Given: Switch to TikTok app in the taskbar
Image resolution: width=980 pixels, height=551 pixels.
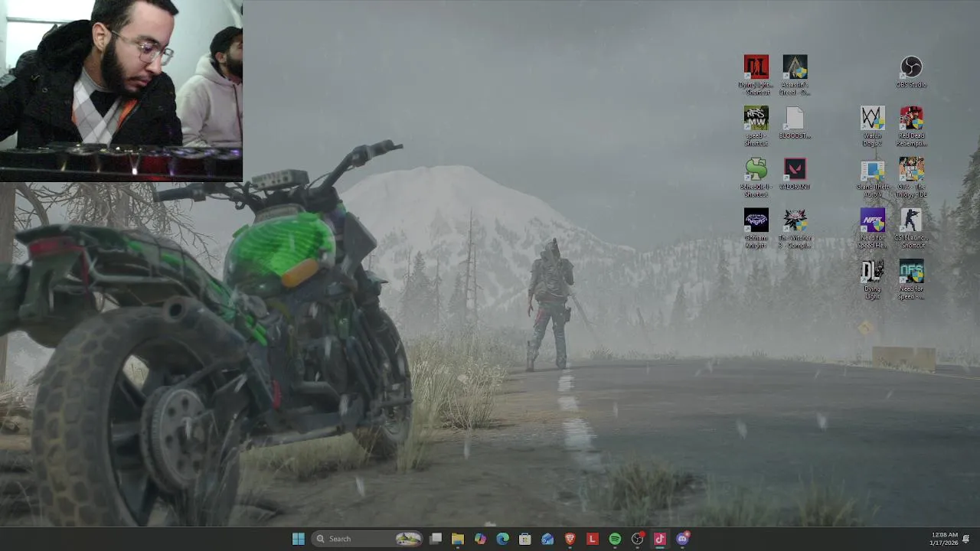Looking at the screenshot, I should pyautogui.click(x=659, y=539).
